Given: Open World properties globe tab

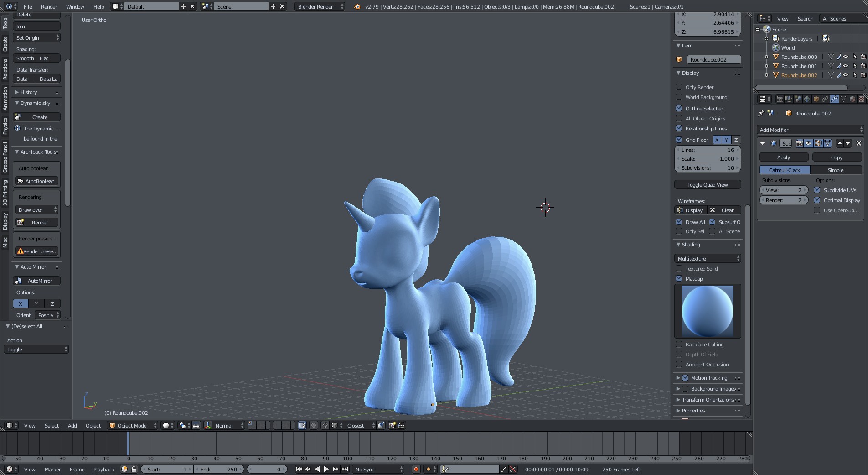Looking at the screenshot, I should click(807, 99).
